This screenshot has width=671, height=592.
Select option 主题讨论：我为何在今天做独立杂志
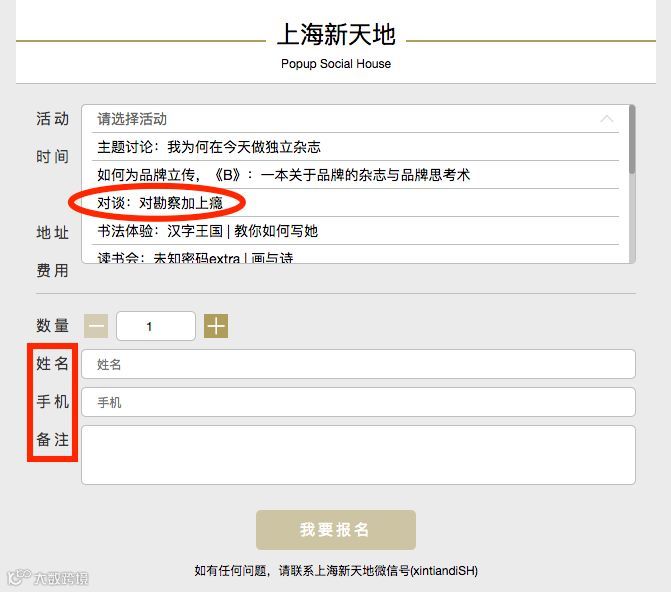pyautogui.click(x=355, y=147)
